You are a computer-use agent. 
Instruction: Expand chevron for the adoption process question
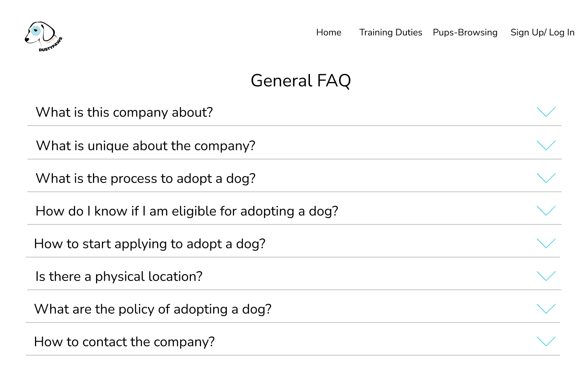pyautogui.click(x=546, y=178)
